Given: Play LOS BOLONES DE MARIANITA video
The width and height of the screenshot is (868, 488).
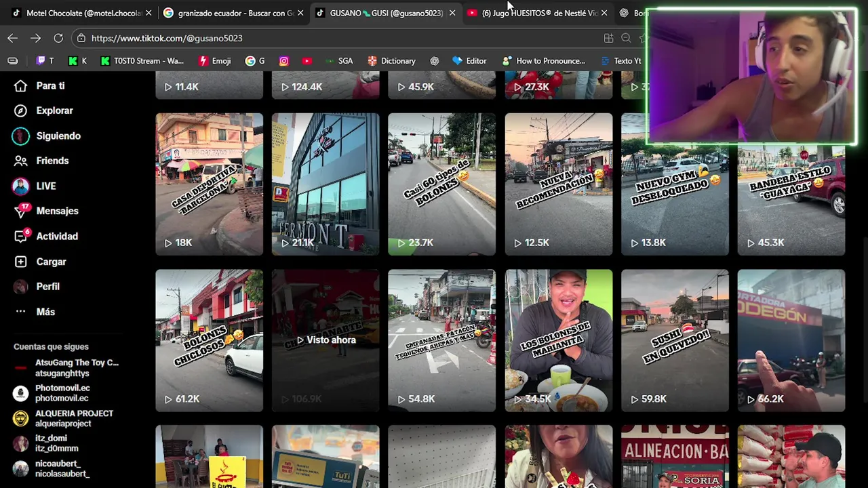Looking at the screenshot, I should (x=559, y=340).
